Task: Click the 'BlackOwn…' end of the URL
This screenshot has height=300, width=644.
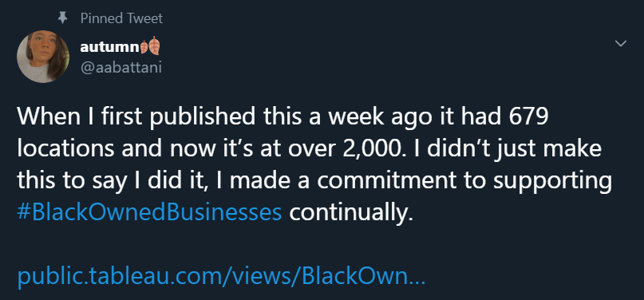Action: pos(363,277)
